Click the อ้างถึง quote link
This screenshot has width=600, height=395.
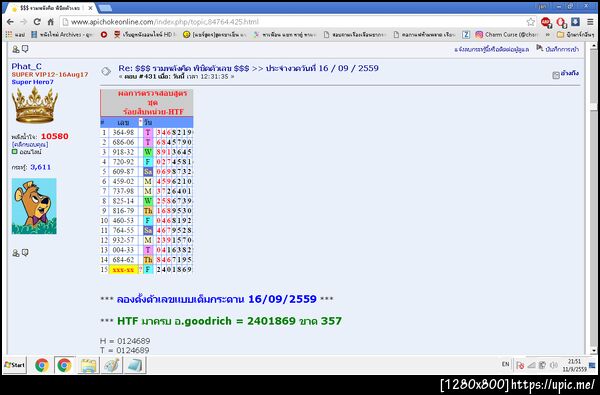(569, 73)
